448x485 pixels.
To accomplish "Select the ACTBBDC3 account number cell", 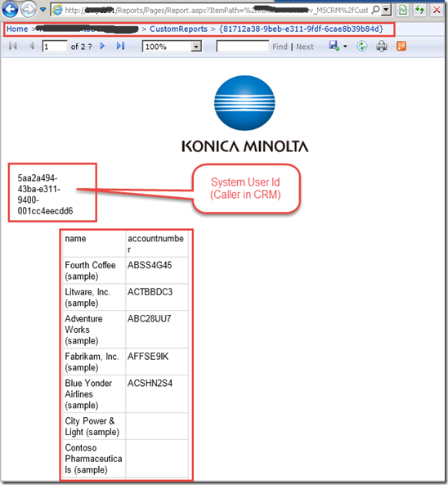I will coord(157,297).
